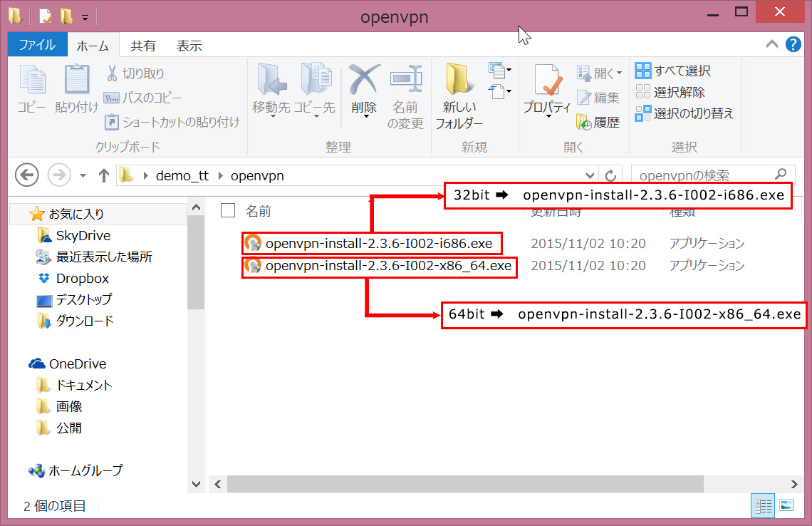Click the Back navigation arrow
This screenshot has width=812, height=526.
(27, 175)
